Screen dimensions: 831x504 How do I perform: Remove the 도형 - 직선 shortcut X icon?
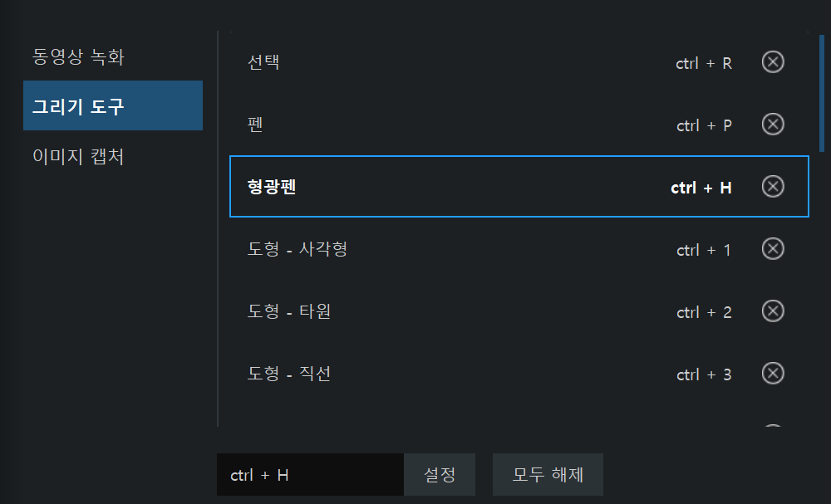click(x=773, y=374)
